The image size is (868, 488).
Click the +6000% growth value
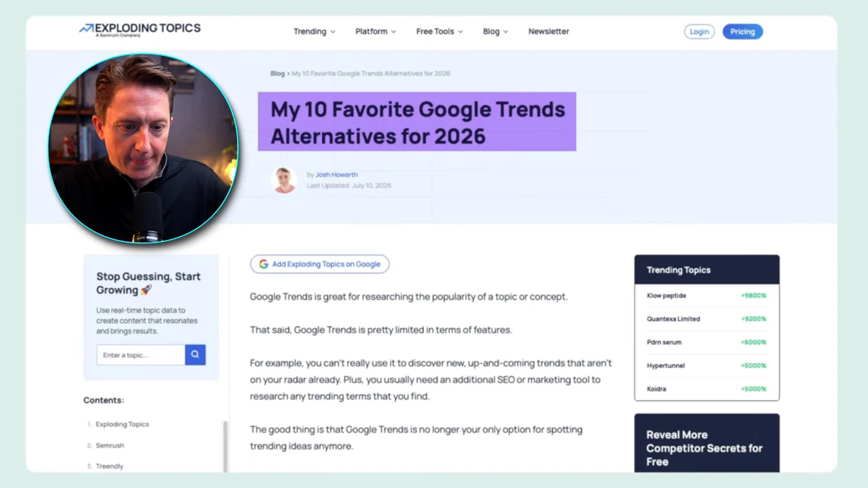pos(753,342)
